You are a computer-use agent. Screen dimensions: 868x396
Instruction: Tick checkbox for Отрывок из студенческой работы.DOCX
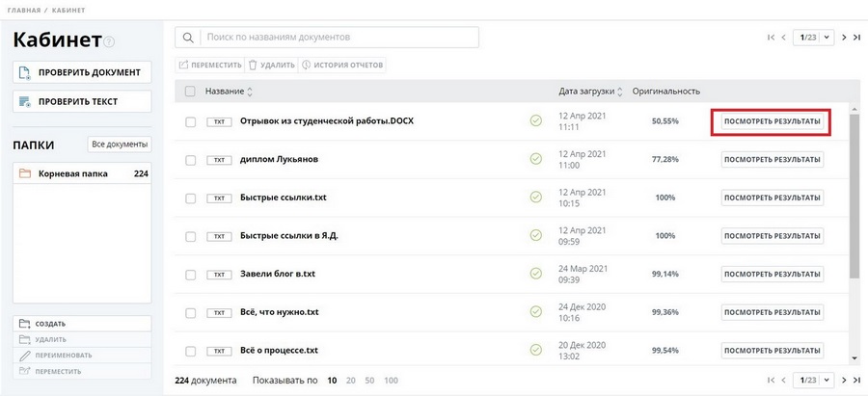pos(190,121)
